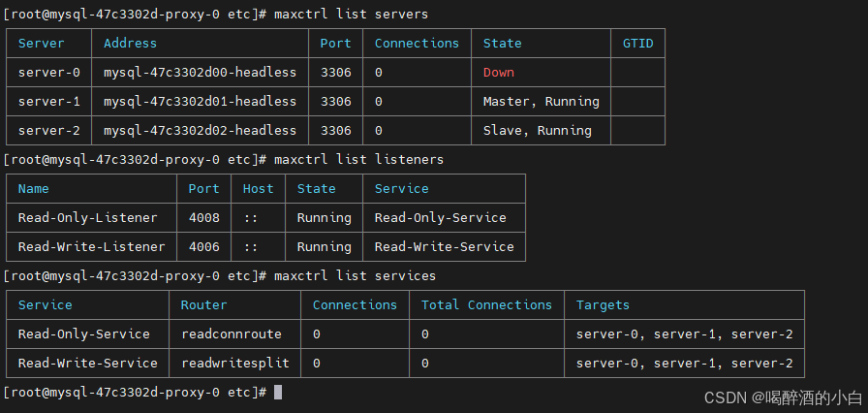
Task: Click the 'readwritesplit' router cell
Action: coord(234,364)
